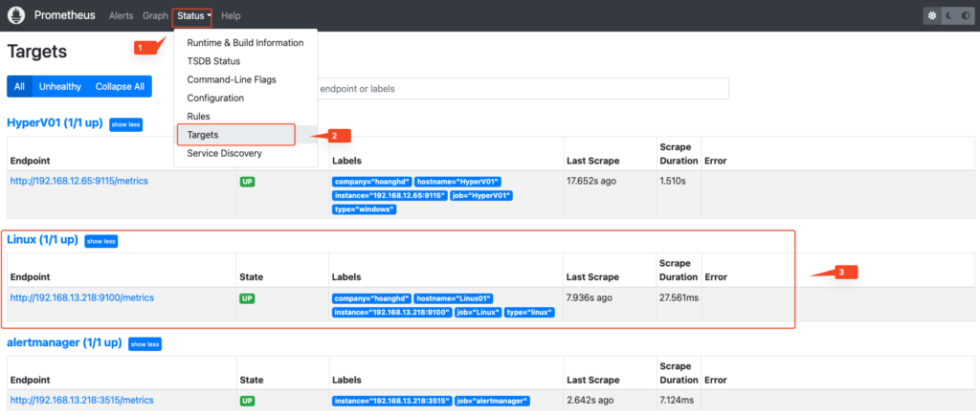
Task: Choose Configuration menu entry
Action: click(246, 99)
